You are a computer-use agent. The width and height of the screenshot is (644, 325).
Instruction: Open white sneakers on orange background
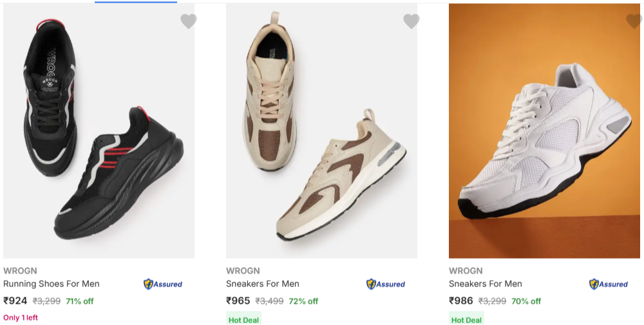click(544, 131)
